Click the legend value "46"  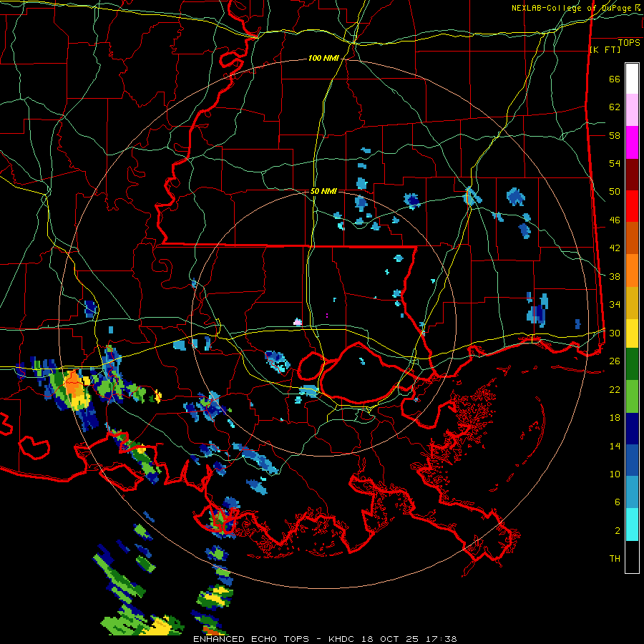[x=615, y=220]
